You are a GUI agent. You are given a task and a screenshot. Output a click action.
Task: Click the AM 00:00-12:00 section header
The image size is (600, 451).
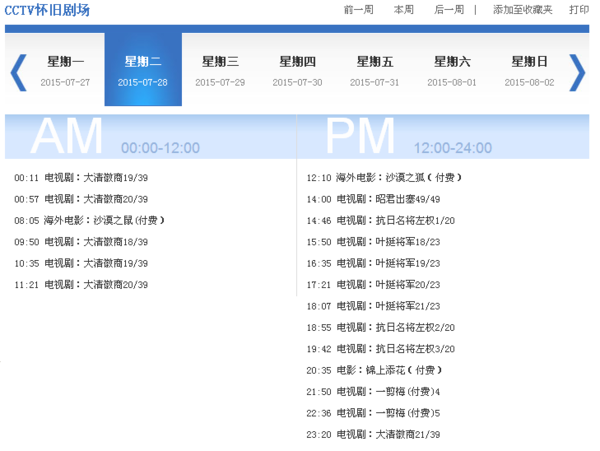(x=150, y=137)
